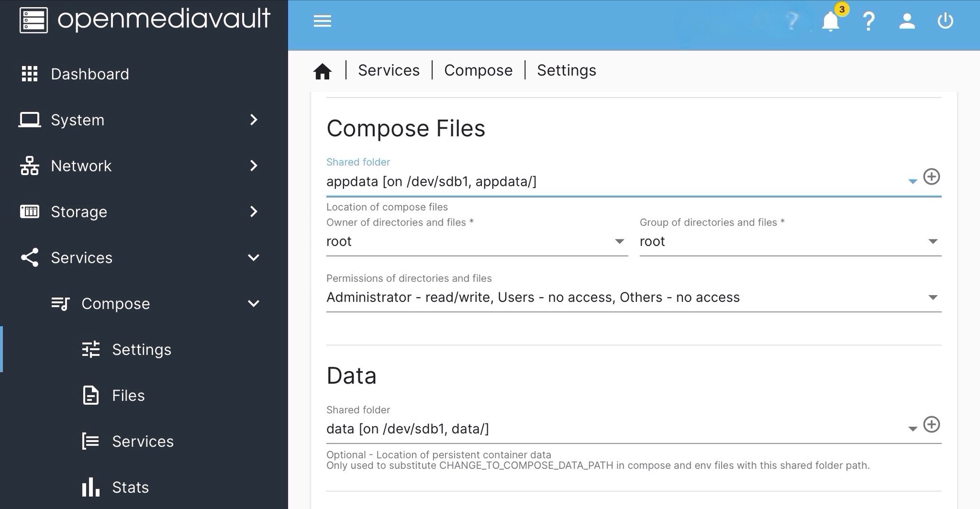The width and height of the screenshot is (980, 509).
Task: Open the Owner of directories dropdown
Action: pos(619,241)
